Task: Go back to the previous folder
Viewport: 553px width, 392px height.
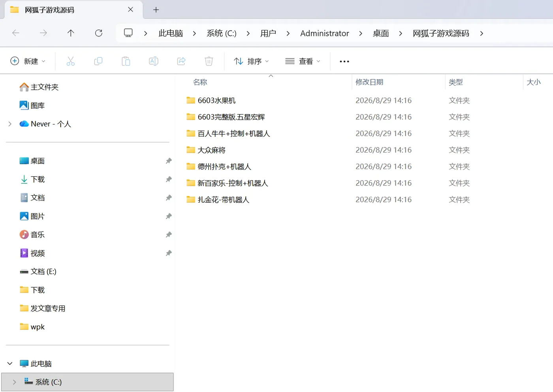Action: pyautogui.click(x=16, y=33)
